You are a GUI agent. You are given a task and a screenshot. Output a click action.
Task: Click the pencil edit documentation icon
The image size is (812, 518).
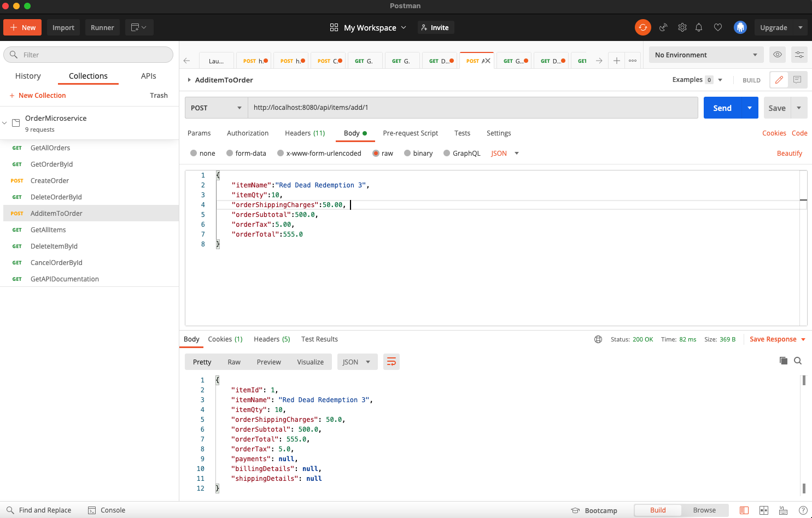pos(779,80)
